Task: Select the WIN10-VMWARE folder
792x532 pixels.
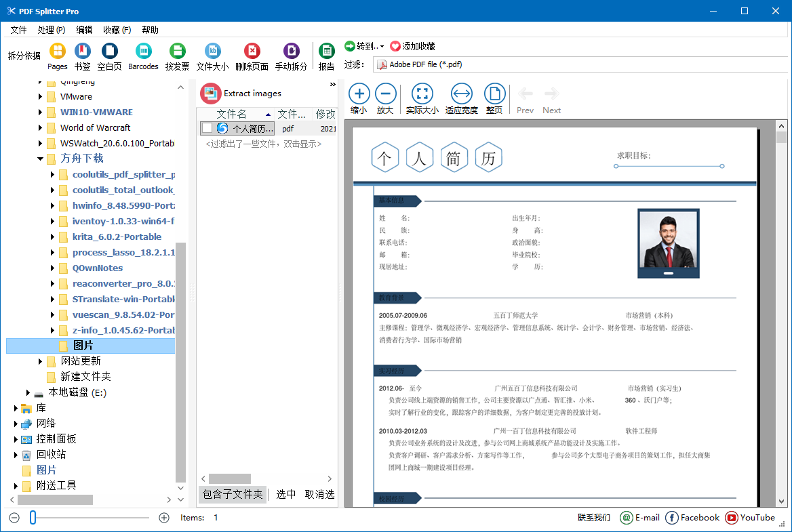Action: click(96, 112)
